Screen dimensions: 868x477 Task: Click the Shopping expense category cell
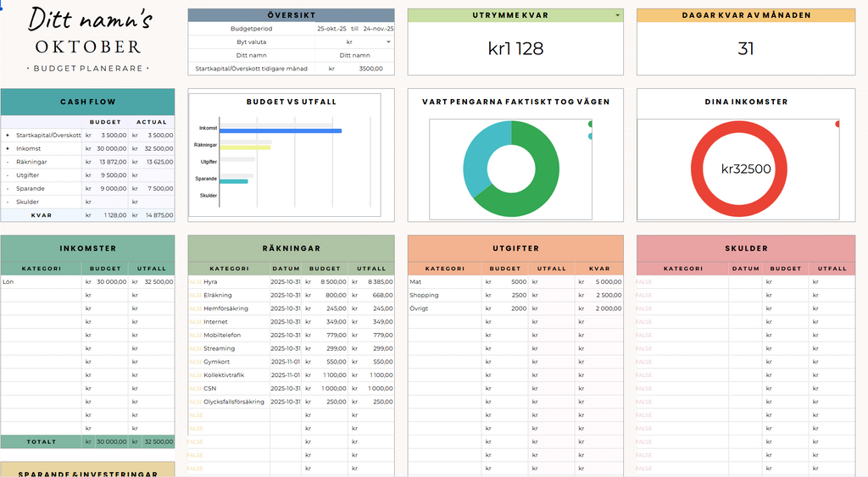(444, 296)
